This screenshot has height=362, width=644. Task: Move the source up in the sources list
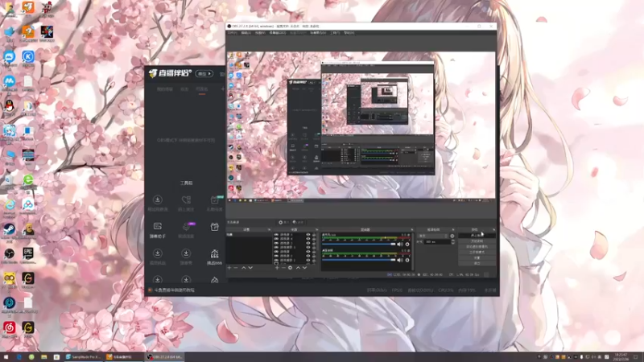click(298, 268)
